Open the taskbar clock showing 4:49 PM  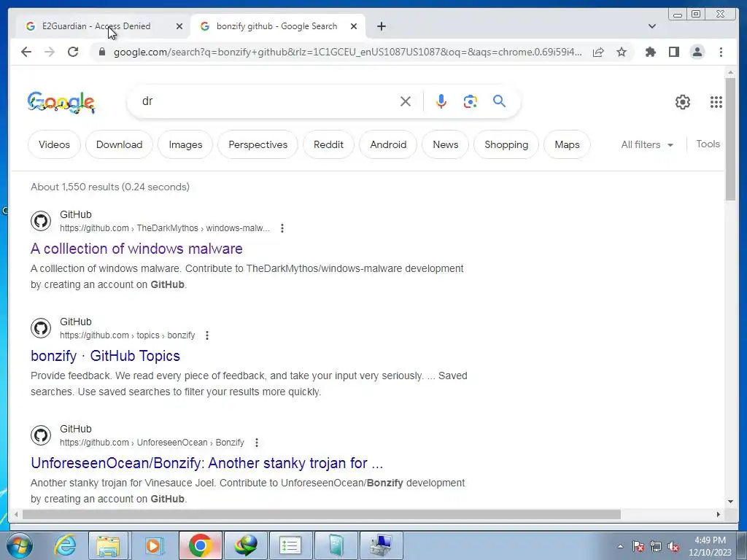click(710, 546)
